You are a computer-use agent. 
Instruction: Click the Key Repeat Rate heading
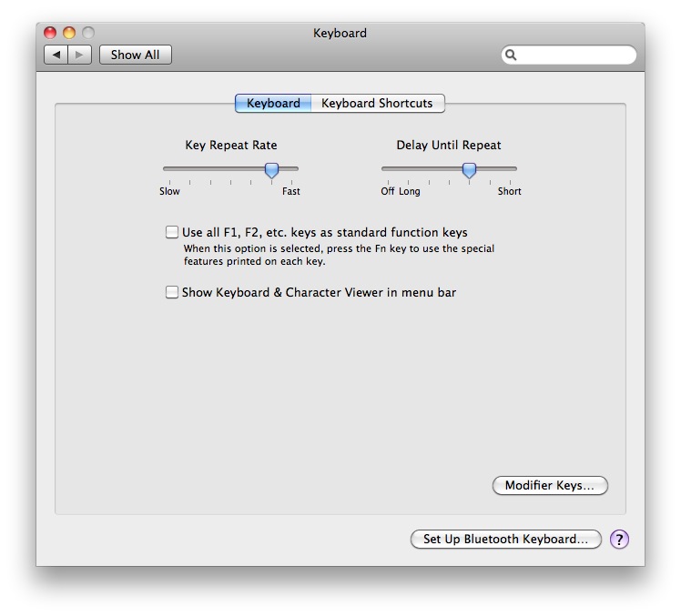231,145
